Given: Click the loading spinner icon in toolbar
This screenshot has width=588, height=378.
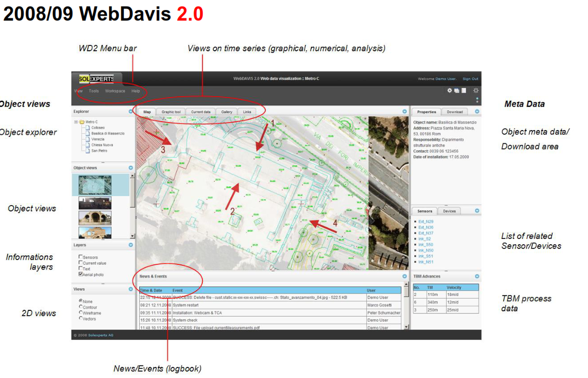Looking at the screenshot, I should [476, 90].
